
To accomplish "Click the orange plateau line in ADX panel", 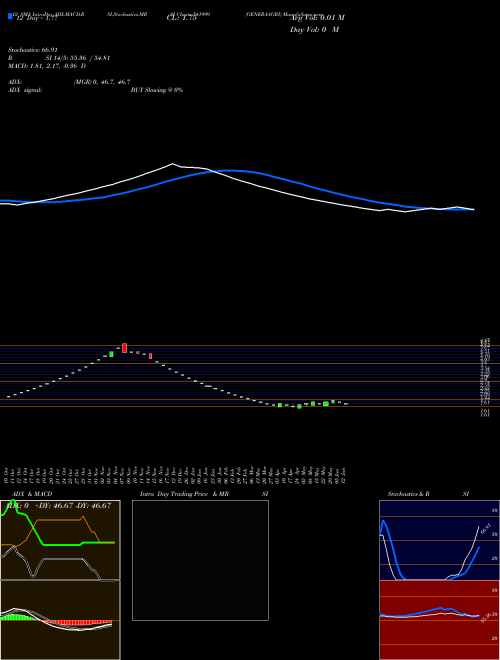I will pyautogui.click(x=59, y=520).
